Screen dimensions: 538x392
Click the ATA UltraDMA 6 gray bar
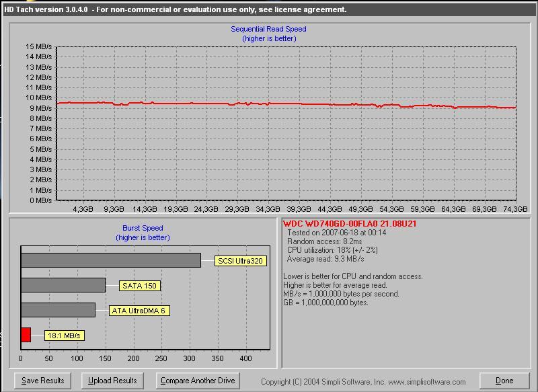pyautogui.click(x=58, y=310)
